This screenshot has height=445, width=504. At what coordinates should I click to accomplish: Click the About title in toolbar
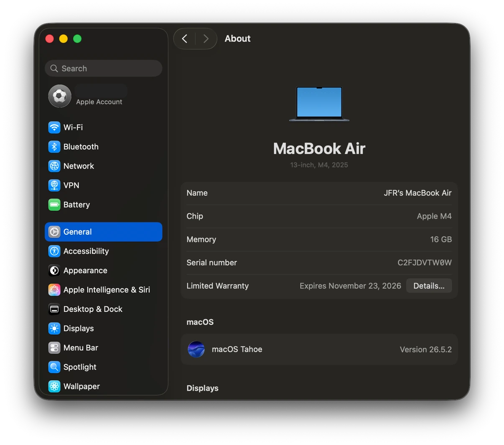pyautogui.click(x=237, y=38)
